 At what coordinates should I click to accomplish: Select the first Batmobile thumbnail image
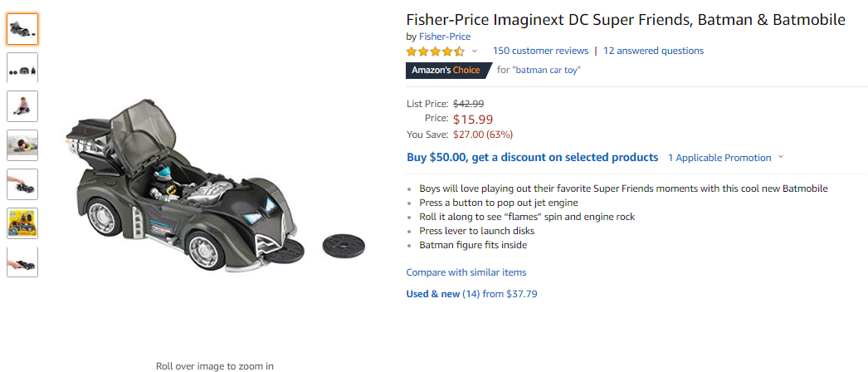click(x=22, y=29)
